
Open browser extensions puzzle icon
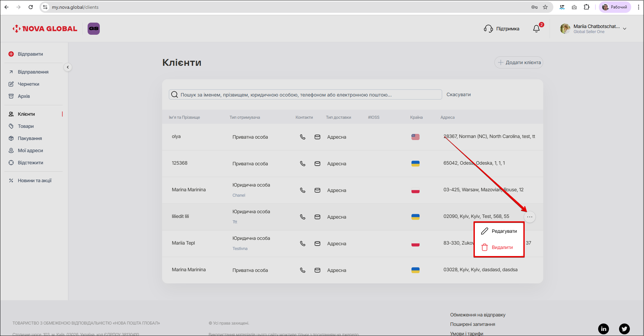587,7
